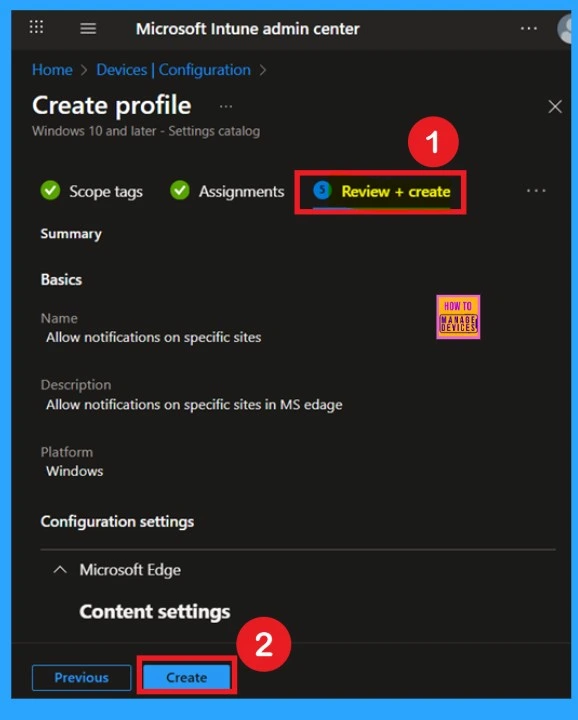The height and width of the screenshot is (720, 578).
Task: Open the user account avatar
Action: click(x=565, y=28)
